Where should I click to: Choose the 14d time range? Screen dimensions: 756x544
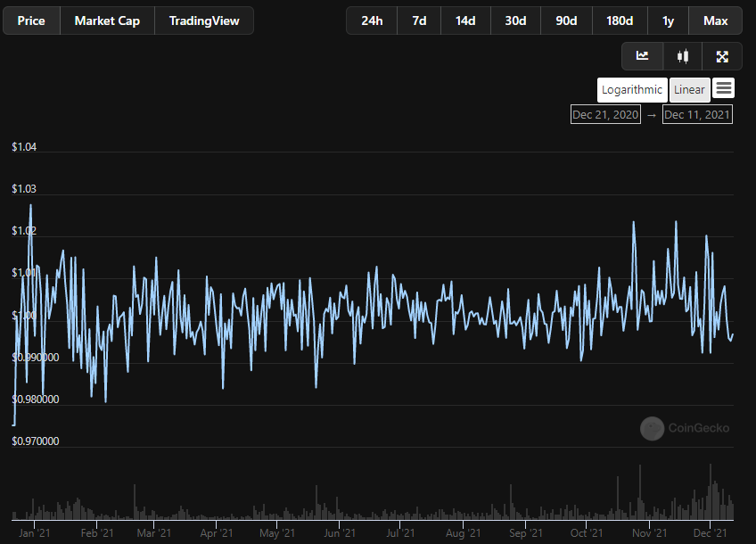[x=465, y=21]
